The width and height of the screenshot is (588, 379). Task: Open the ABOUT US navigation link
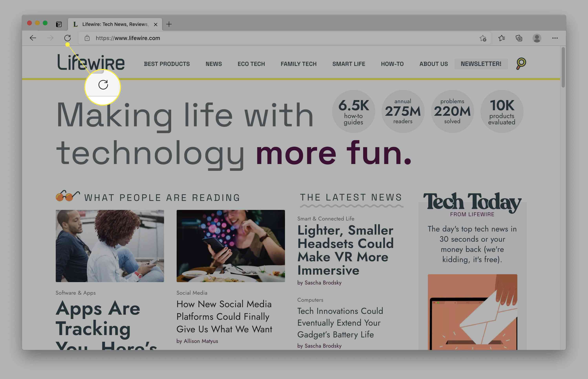pyautogui.click(x=433, y=63)
